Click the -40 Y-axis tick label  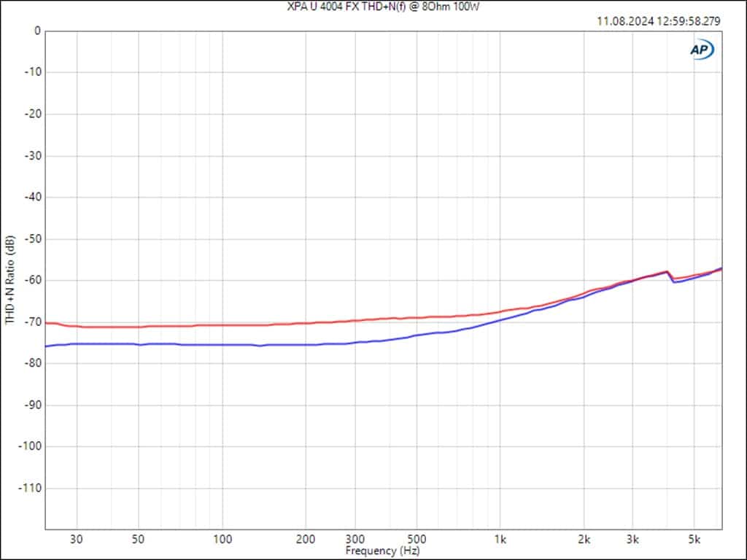pos(33,197)
